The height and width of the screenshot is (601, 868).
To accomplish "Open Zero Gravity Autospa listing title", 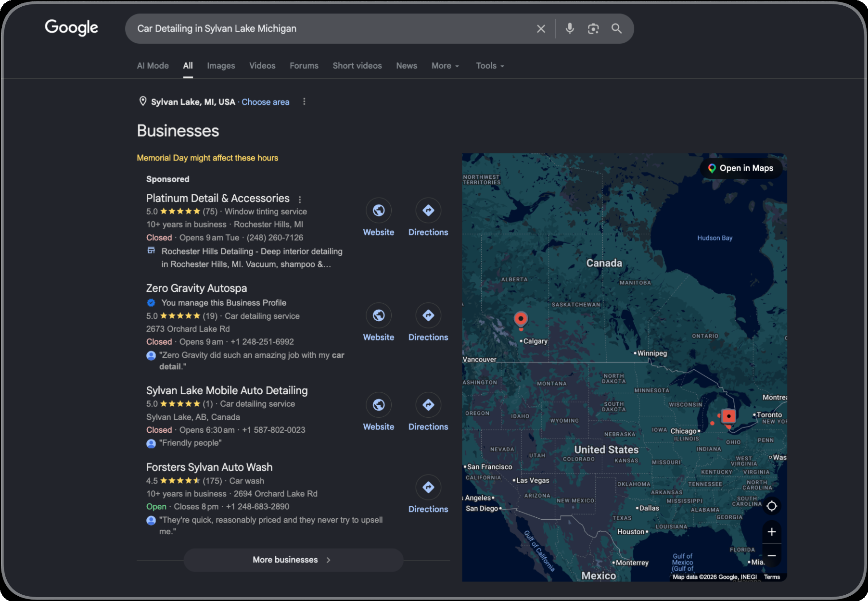I will click(196, 288).
